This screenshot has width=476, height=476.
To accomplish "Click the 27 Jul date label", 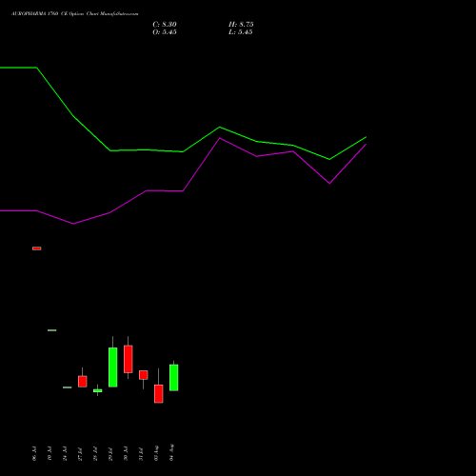I will click(80, 454).
